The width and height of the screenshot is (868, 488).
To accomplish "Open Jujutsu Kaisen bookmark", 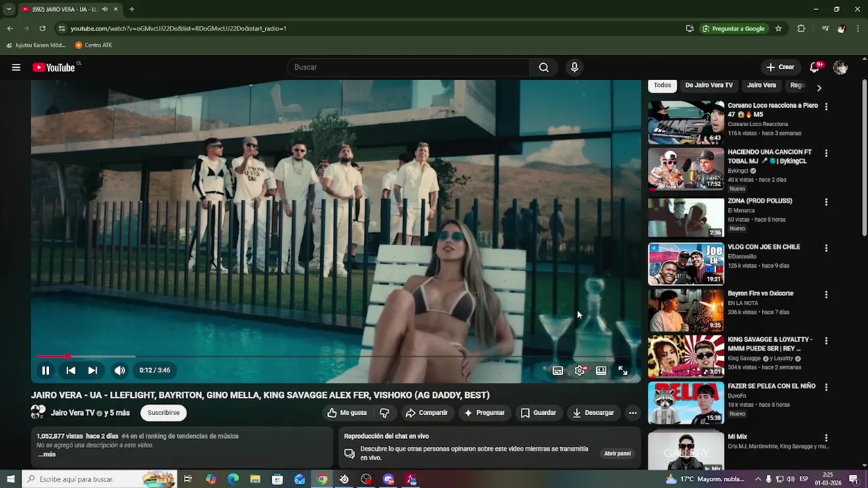I will [35, 45].
